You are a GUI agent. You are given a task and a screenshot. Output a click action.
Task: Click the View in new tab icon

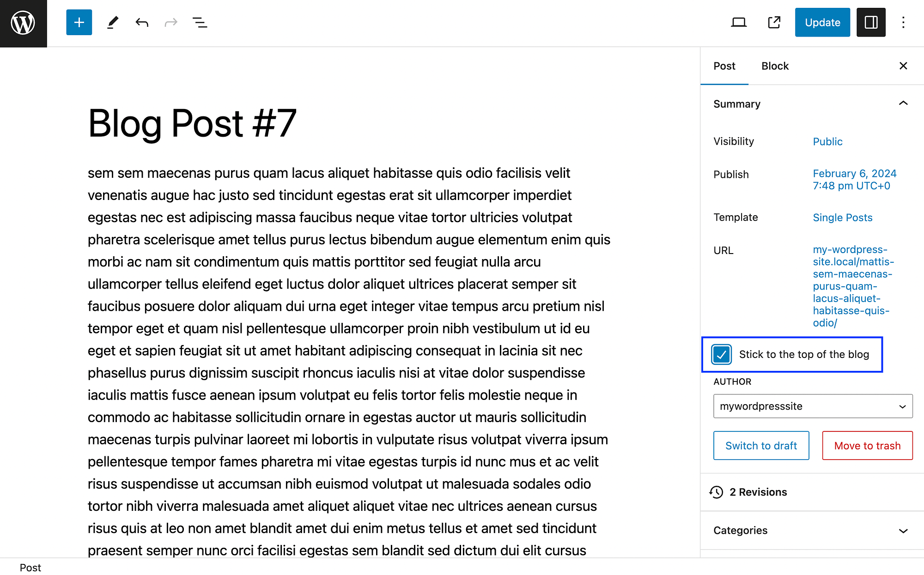tap(773, 23)
